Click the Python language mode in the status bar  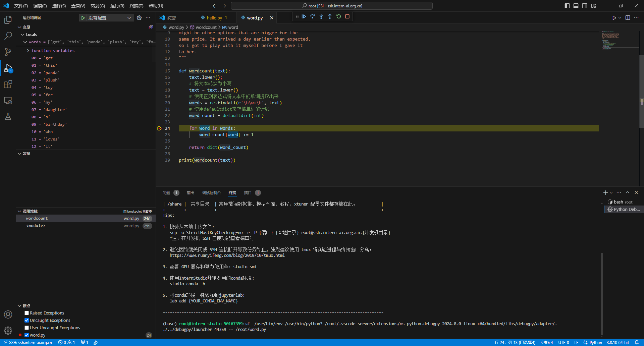pos(596,343)
